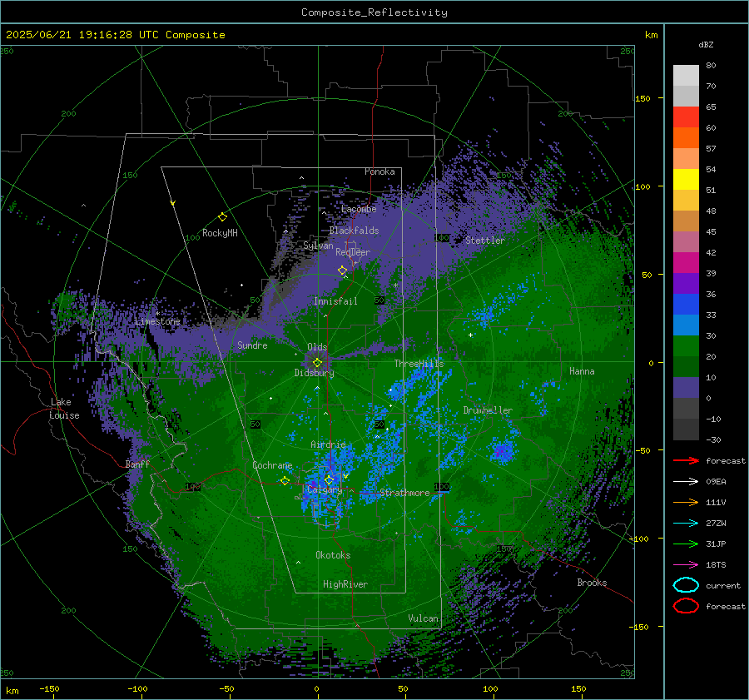Click the Calgary city label
The height and width of the screenshot is (700, 749).
(325, 489)
